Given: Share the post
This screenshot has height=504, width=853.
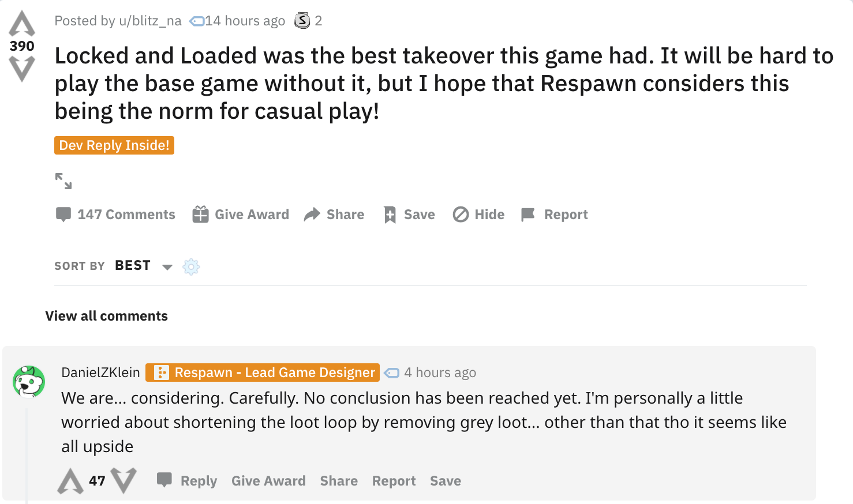Looking at the screenshot, I should [x=334, y=215].
